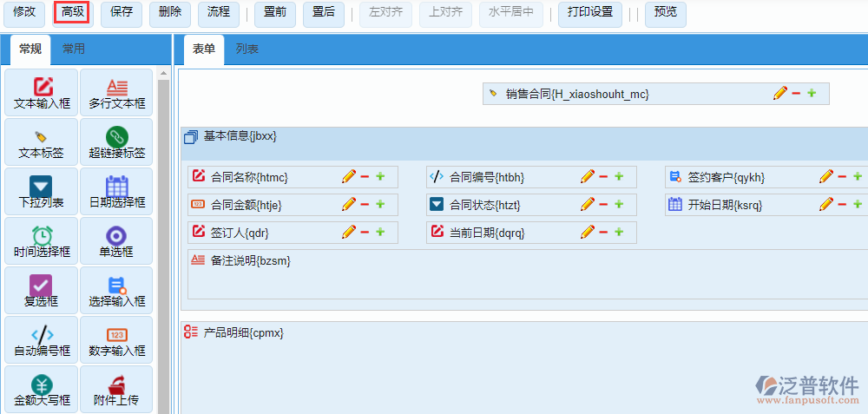The image size is (868, 414).
Task: Select the 多行文本框 multiline text widget
Action: point(116,94)
